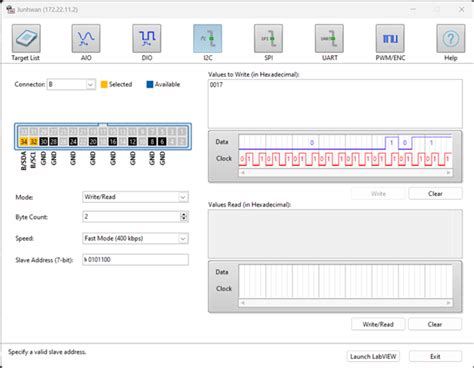Click the yellow Selected legend swatch

point(104,84)
